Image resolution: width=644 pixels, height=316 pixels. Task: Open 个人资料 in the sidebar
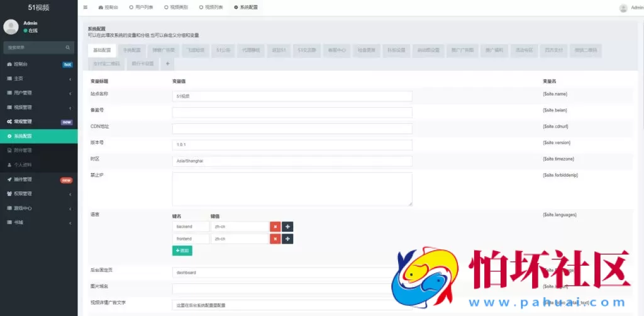38,165
